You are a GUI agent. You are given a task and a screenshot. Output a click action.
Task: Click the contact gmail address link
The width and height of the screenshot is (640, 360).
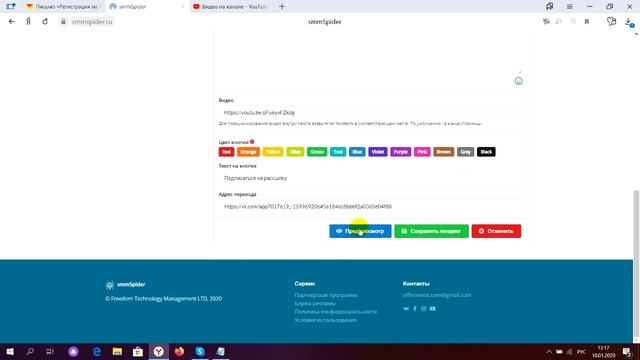tap(437, 295)
